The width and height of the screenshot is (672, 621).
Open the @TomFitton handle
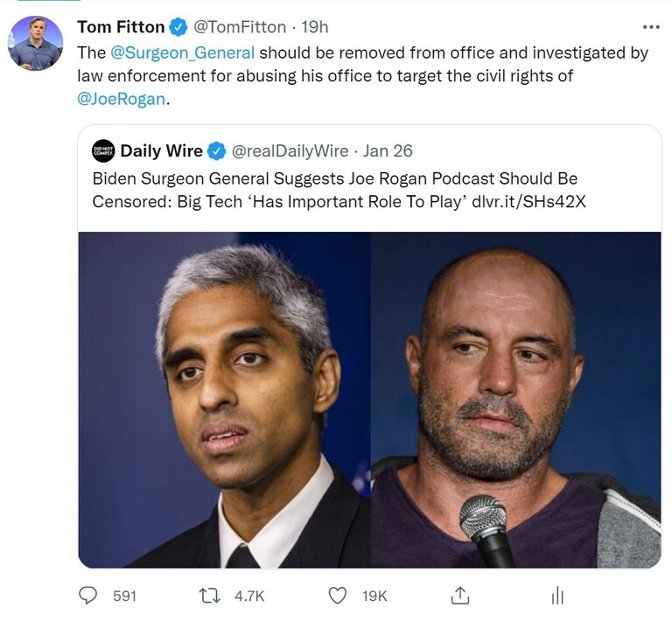240,27
